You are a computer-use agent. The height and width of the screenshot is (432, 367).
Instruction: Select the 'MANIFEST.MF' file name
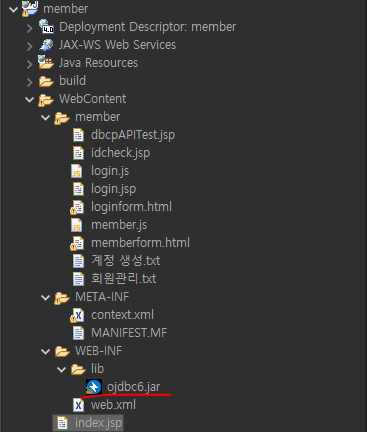coord(129,333)
